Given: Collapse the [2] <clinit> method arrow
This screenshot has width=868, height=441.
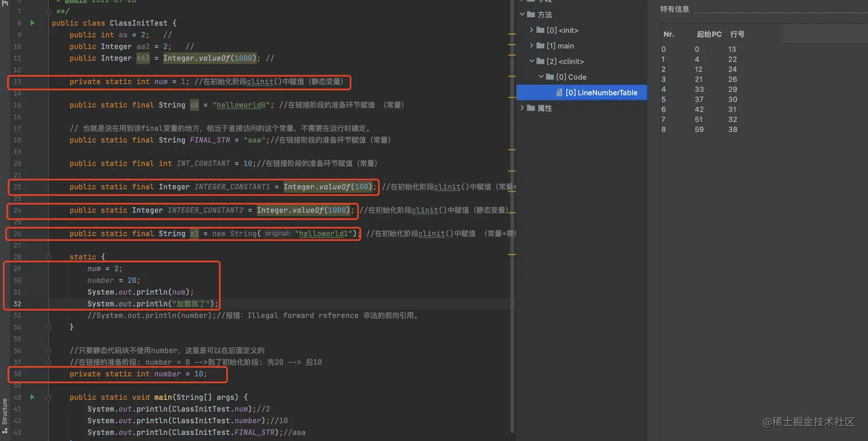Looking at the screenshot, I should coord(532,61).
